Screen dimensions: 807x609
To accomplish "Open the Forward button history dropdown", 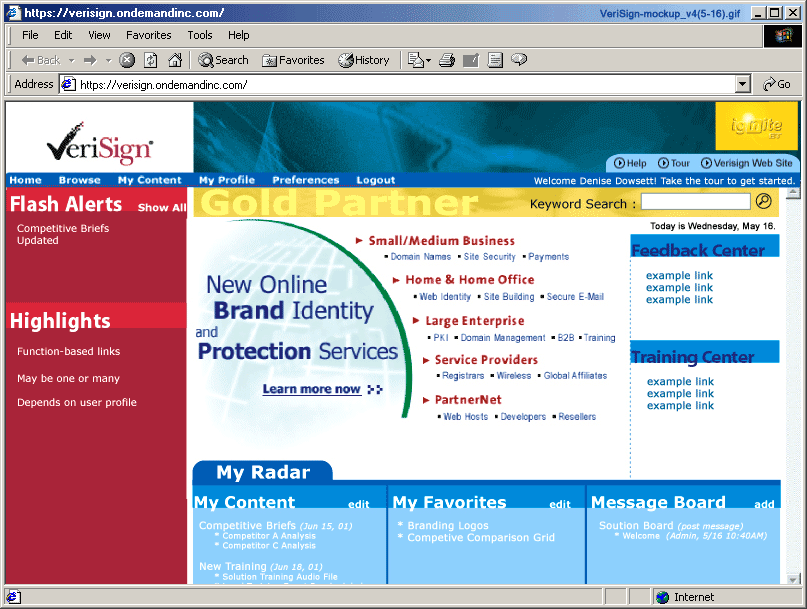I will coord(108,60).
